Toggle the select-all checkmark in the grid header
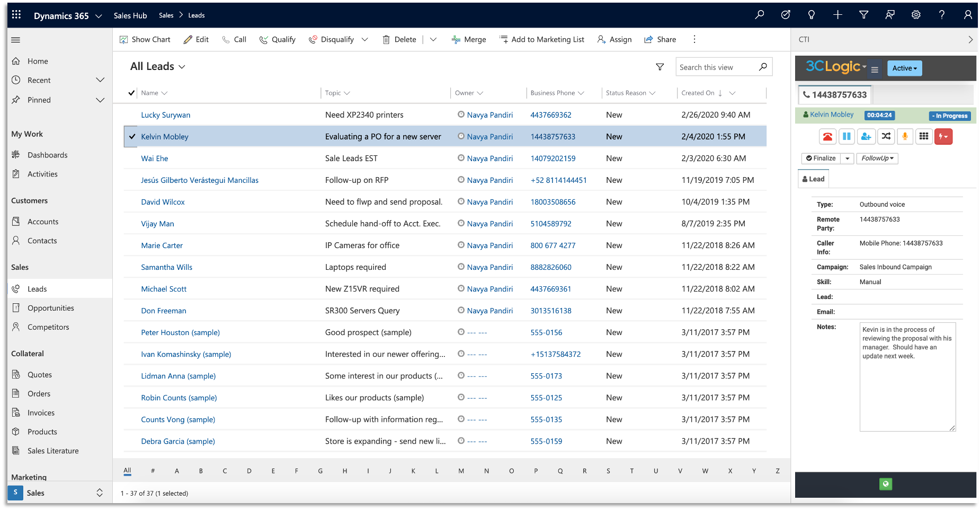Screen dimensions: 980x510 pos(131,93)
